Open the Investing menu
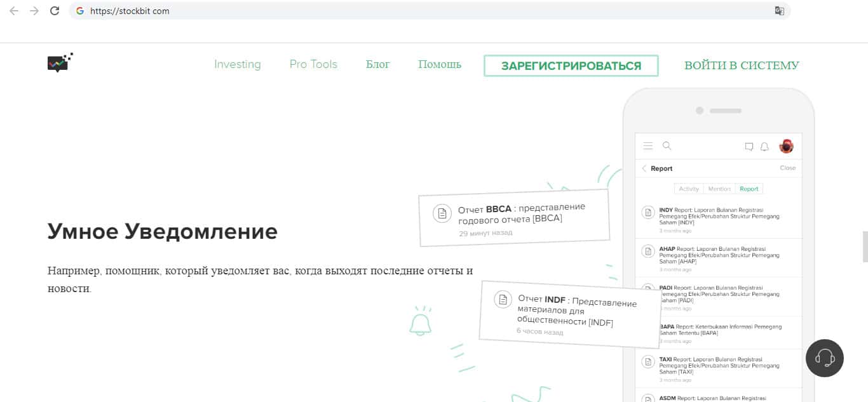 238,64
